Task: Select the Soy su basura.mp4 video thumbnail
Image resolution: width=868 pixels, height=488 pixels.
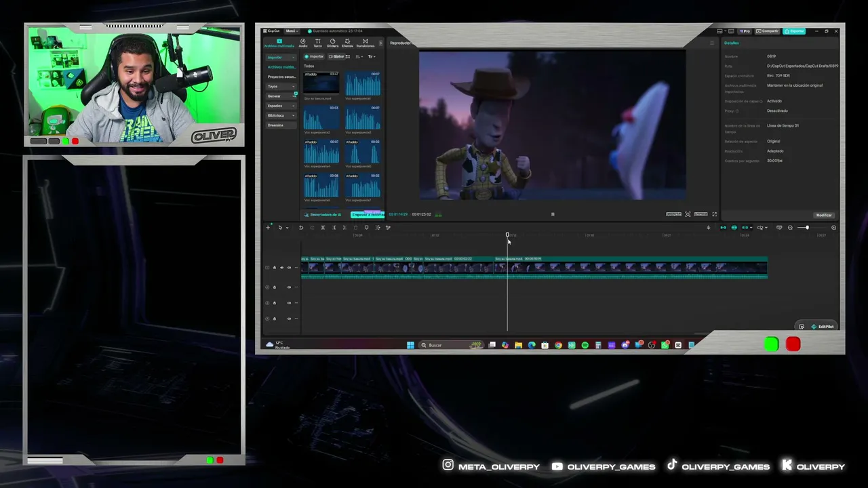Action: pos(321,83)
